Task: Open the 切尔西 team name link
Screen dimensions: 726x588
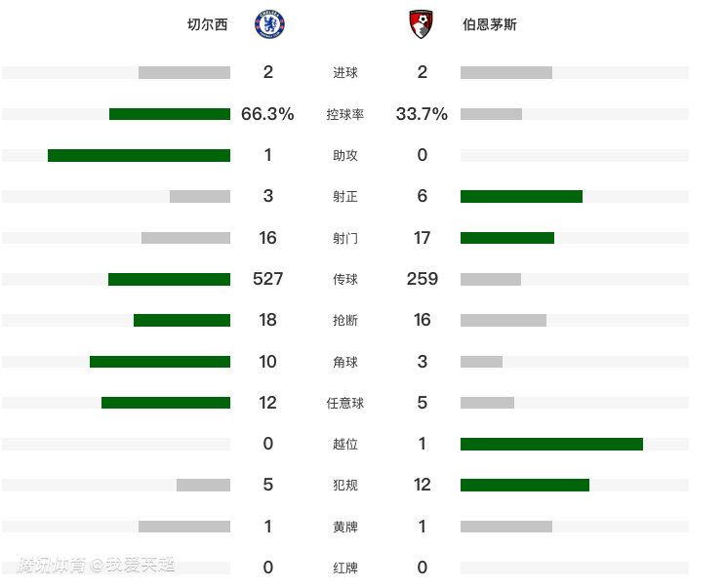Action: (x=207, y=25)
